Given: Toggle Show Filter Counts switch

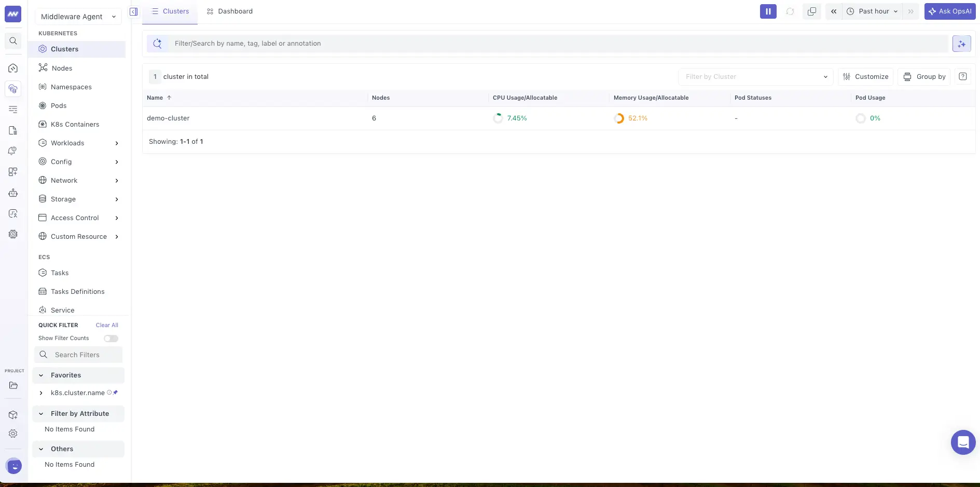Looking at the screenshot, I should [111, 339].
